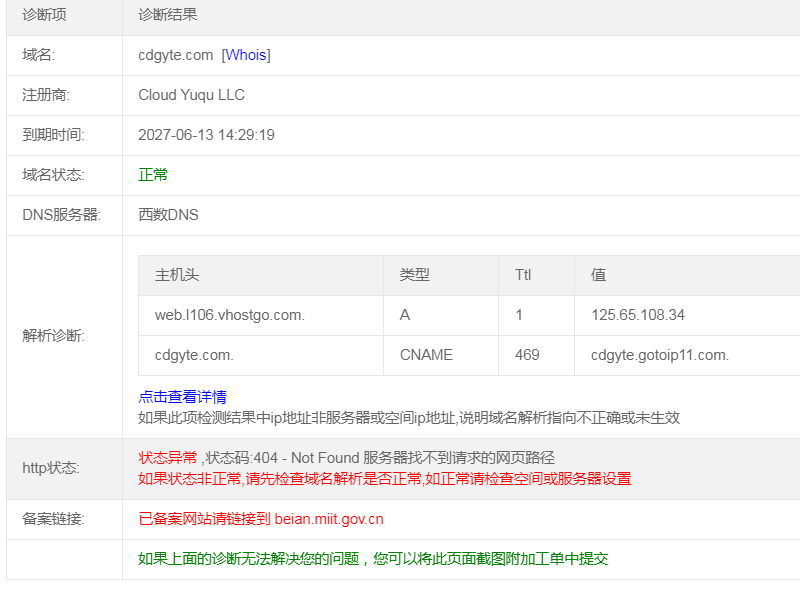Image resolution: width=800 pixels, height=611 pixels.
Task: Click the CNAME record type cell
Action: pos(426,355)
